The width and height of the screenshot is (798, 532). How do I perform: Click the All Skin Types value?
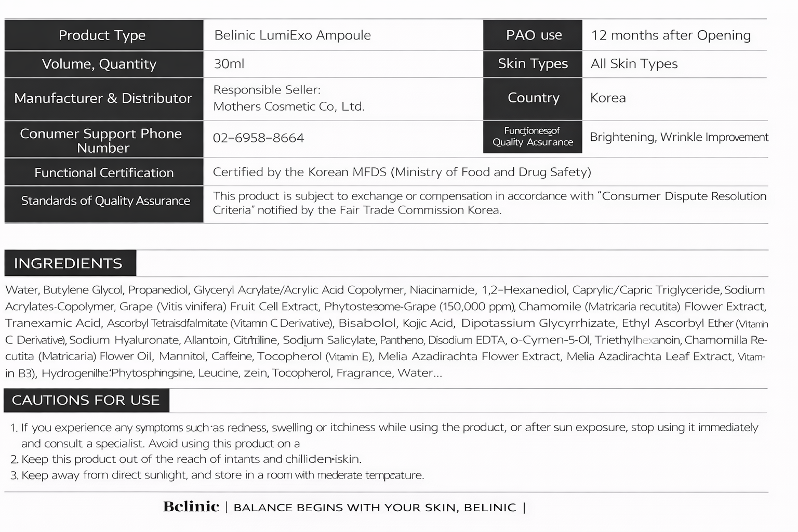coord(634,64)
